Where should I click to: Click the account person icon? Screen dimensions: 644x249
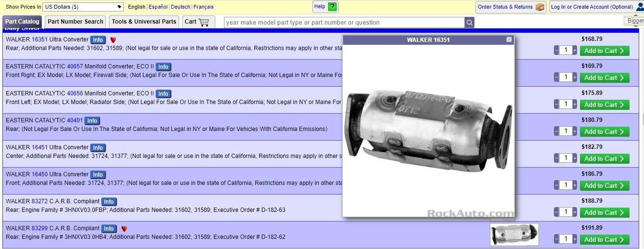[x=640, y=7]
